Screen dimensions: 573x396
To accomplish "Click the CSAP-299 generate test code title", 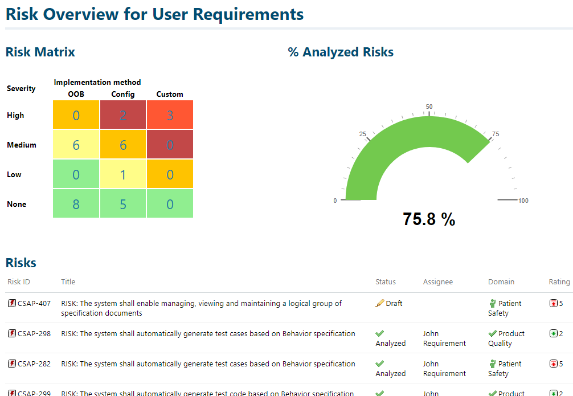I will (207, 393).
